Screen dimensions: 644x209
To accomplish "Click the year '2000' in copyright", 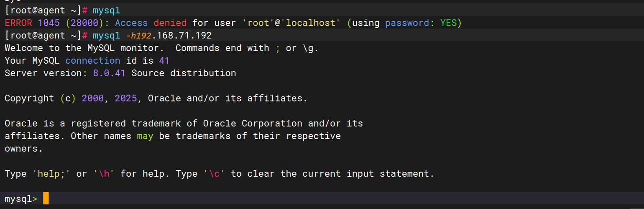I will pyautogui.click(x=93, y=98).
